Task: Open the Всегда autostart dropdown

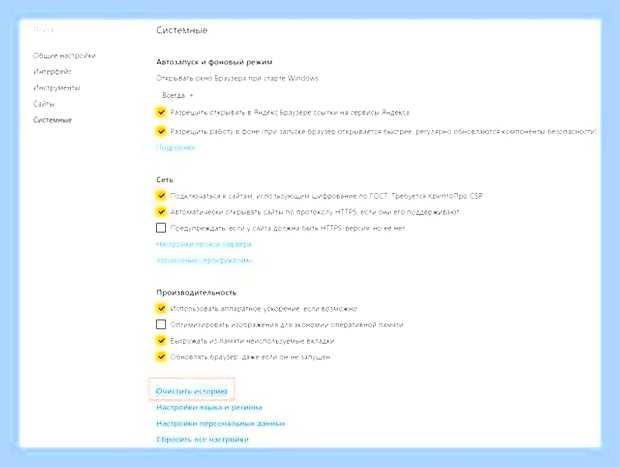Action: pyautogui.click(x=177, y=95)
